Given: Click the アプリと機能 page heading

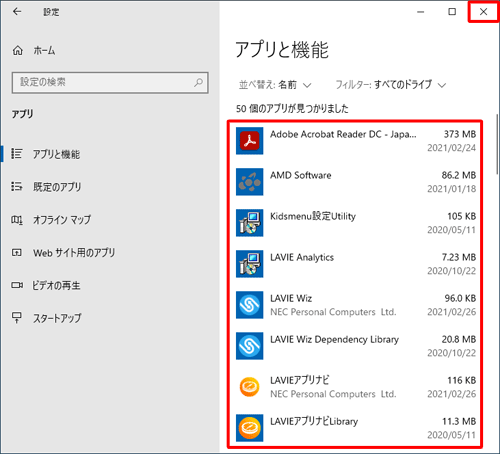Looking at the screenshot, I should tap(282, 50).
